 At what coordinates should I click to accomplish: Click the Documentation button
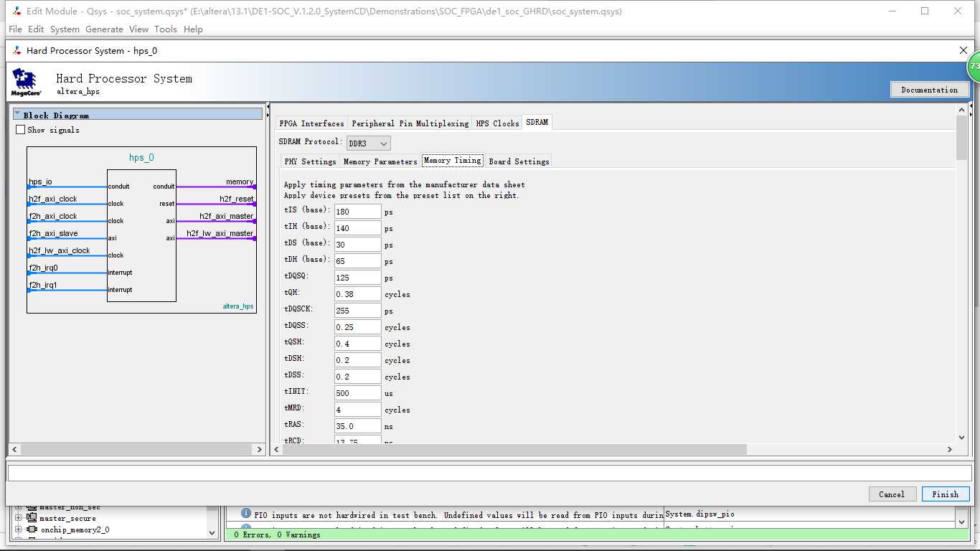pyautogui.click(x=930, y=90)
